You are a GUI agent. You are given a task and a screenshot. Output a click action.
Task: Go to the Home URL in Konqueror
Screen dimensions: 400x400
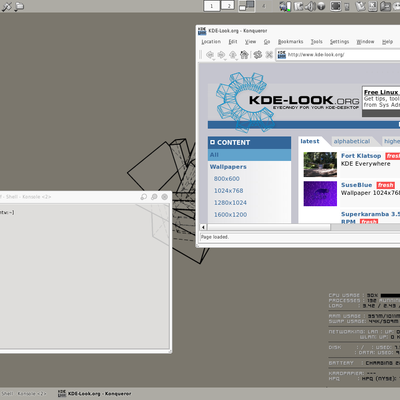244,54
